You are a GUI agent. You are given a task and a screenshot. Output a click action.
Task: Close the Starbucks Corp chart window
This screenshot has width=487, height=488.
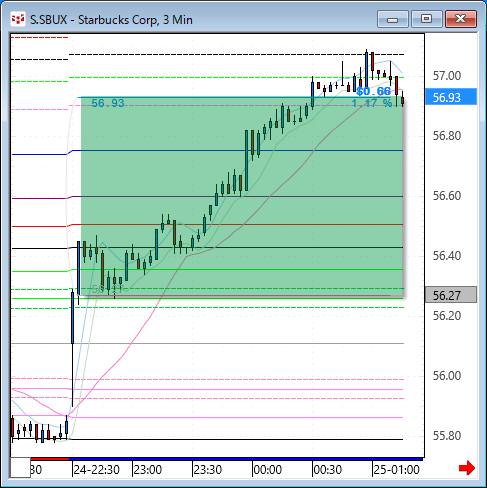pos(461,19)
